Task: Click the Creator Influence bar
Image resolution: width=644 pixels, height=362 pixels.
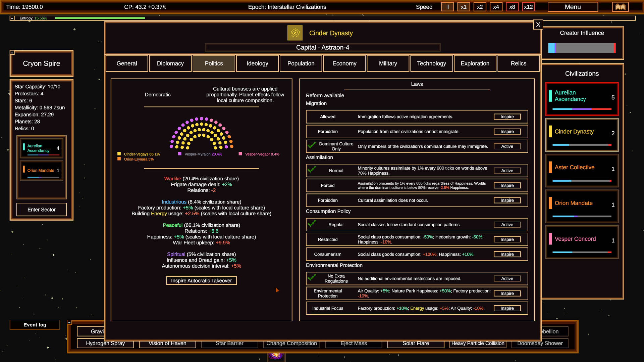Action: (x=582, y=48)
